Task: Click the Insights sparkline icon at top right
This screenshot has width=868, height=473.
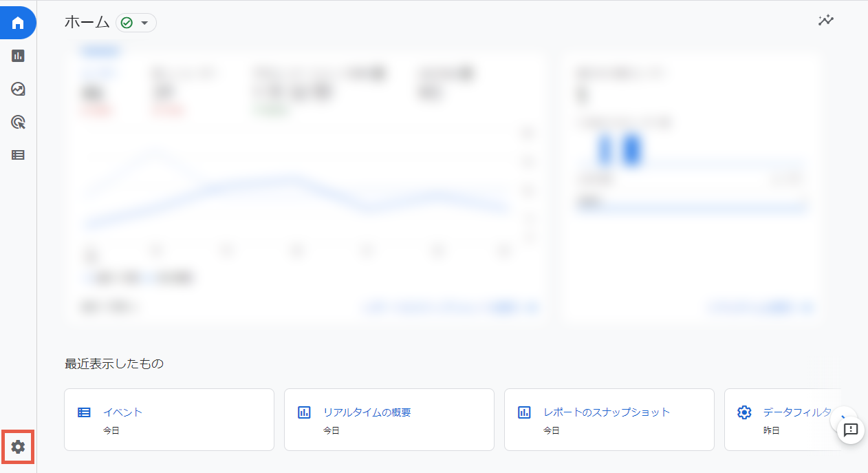Action: [825, 21]
